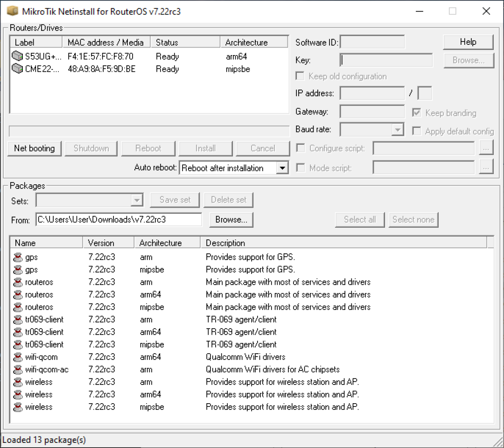Toggle Keep old configuration checkbox
504x448 pixels.
300,76
